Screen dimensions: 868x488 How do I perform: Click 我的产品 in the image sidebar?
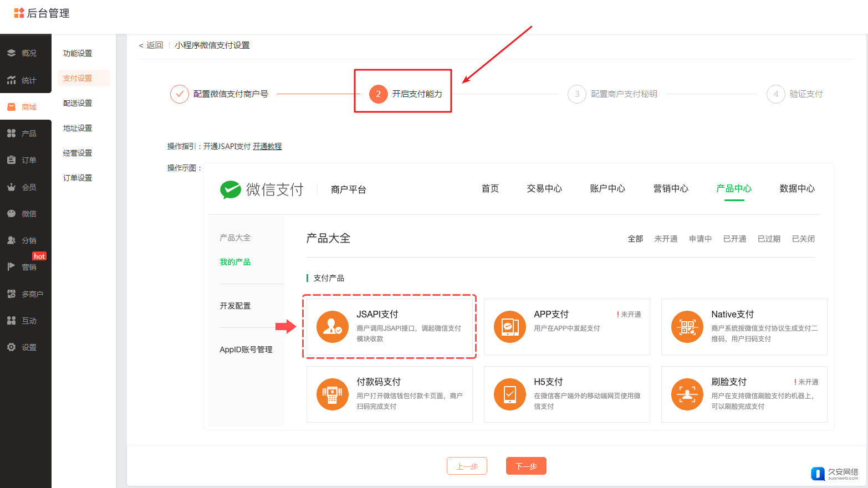235,262
